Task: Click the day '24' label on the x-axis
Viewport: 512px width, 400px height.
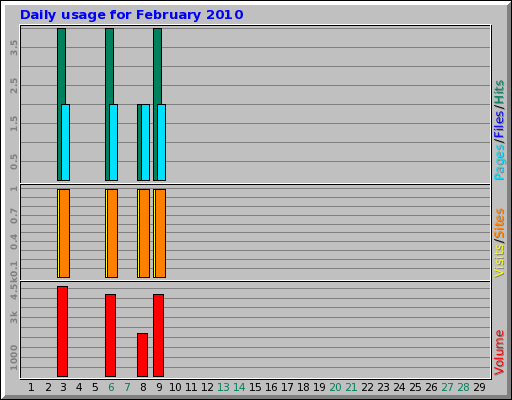Action: pos(399,387)
